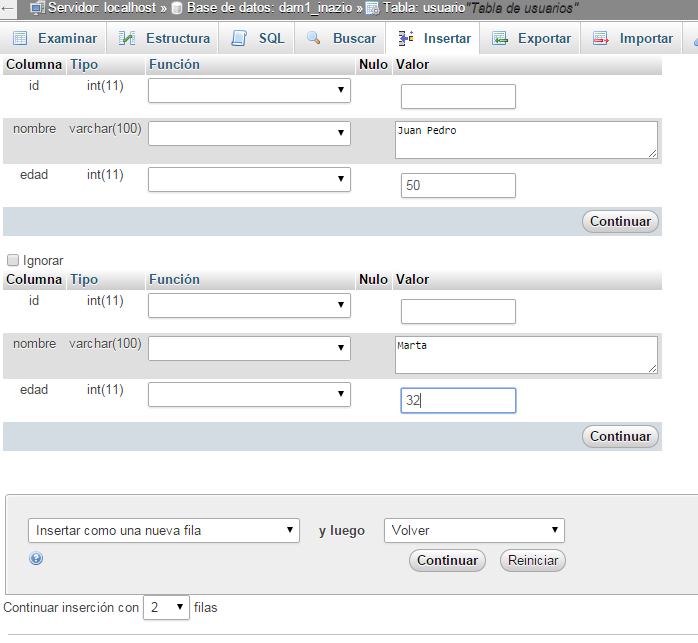Click the Examinar table icon
Screen dimensions: 698x643
20,38
